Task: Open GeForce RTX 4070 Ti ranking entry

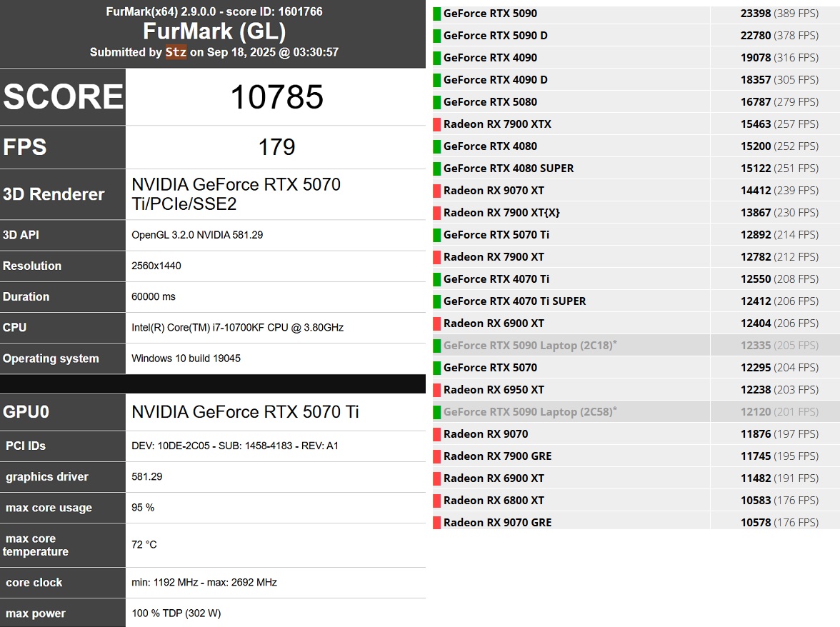Action: click(496, 279)
